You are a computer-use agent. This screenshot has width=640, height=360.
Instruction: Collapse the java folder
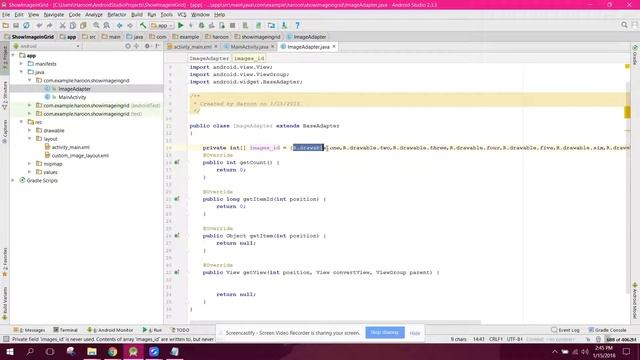(x=22, y=72)
